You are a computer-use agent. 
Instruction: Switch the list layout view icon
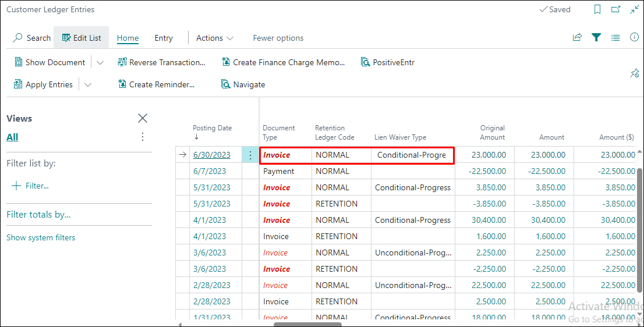pyautogui.click(x=615, y=38)
